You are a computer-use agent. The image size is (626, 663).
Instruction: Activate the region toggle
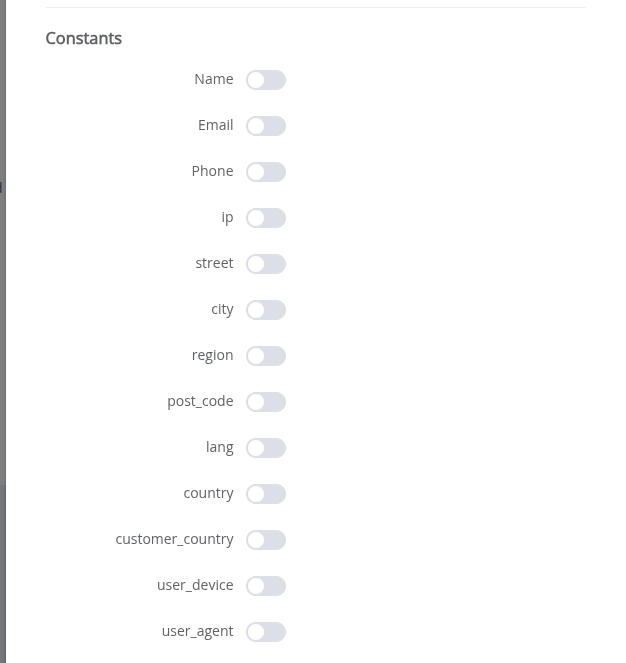[x=266, y=356]
